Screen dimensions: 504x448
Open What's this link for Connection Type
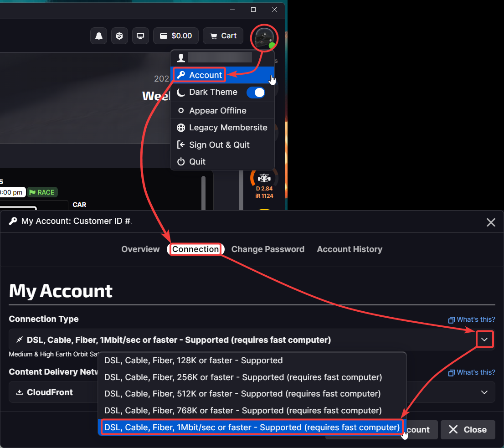pos(472,319)
